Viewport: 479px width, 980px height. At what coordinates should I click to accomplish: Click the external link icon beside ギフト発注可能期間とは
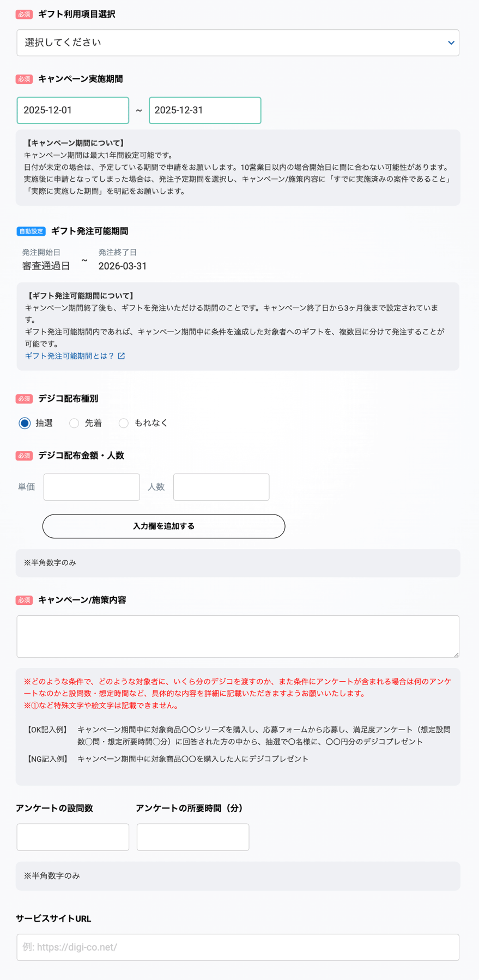click(122, 356)
